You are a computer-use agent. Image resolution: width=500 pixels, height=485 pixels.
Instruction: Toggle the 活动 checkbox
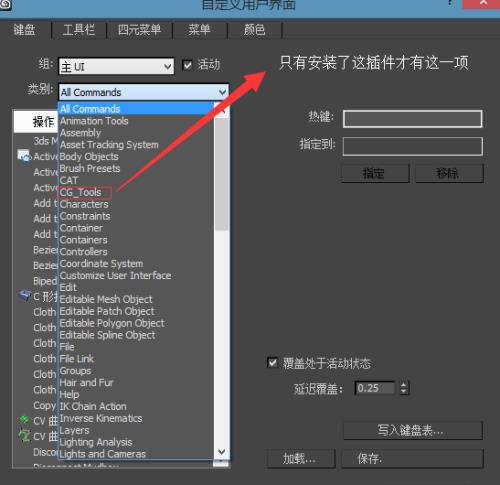tap(187, 65)
